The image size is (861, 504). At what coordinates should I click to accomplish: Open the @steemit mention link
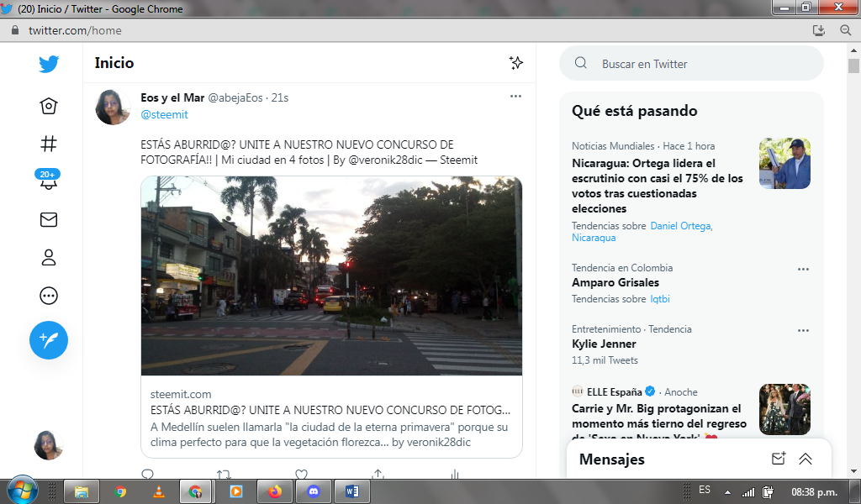click(164, 114)
